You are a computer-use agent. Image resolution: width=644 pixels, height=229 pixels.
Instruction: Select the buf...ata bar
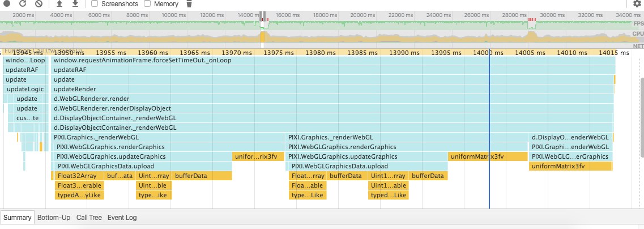(120, 176)
